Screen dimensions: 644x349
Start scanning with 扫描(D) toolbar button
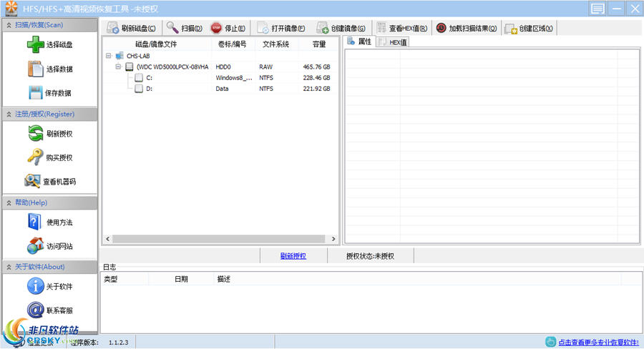click(185, 28)
